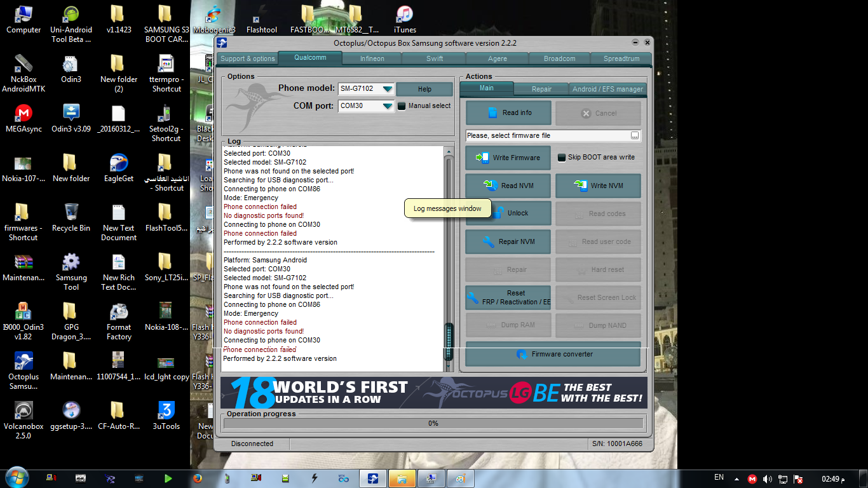
Task: Click the Octopus icon in the title bar
Action: point(222,43)
